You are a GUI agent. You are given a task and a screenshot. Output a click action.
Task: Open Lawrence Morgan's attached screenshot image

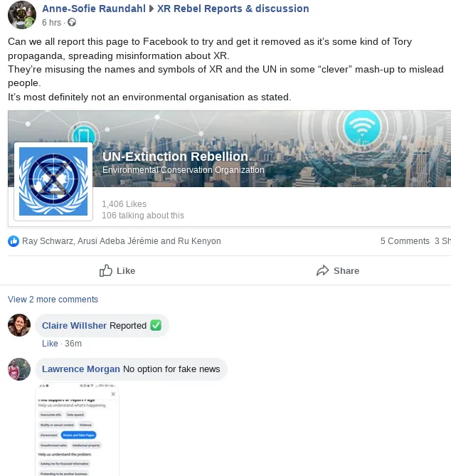point(78,430)
